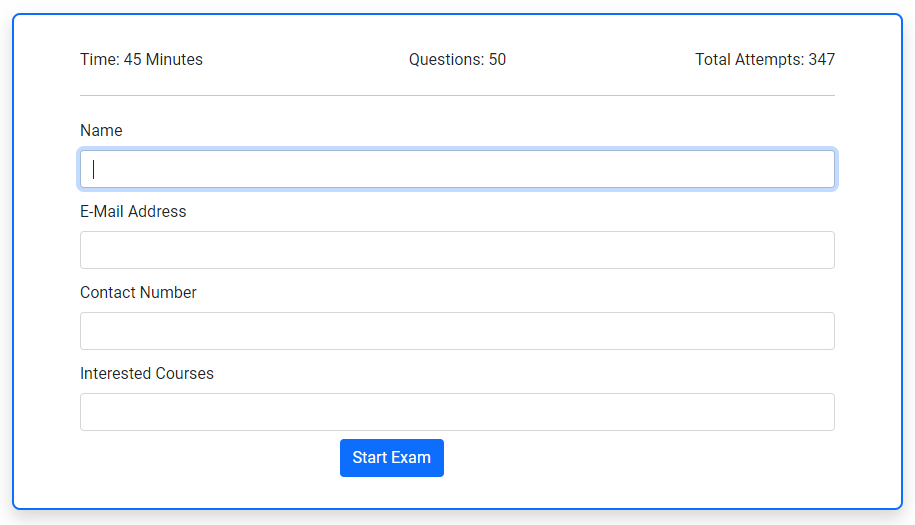This screenshot has height=525, width=915.
Task: Select the Interested Courses input box
Action: point(457,412)
